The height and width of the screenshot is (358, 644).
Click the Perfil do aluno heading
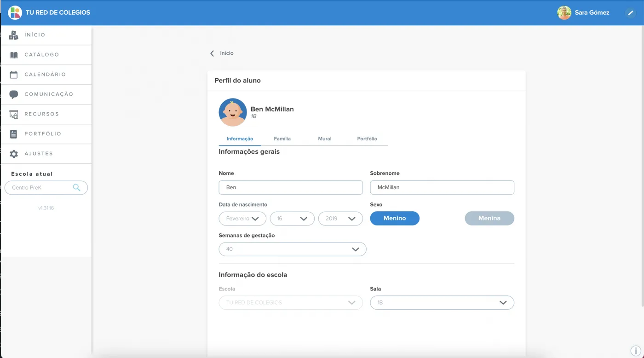click(x=237, y=81)
